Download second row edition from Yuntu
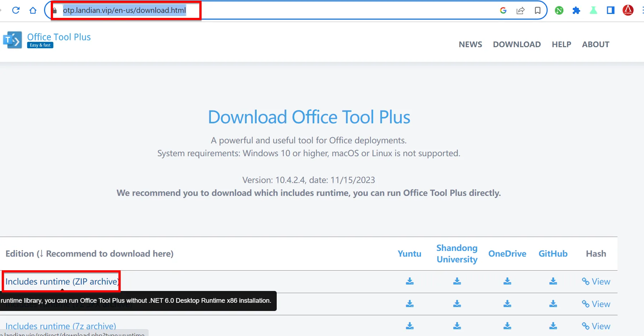 (x=410, y=304)
